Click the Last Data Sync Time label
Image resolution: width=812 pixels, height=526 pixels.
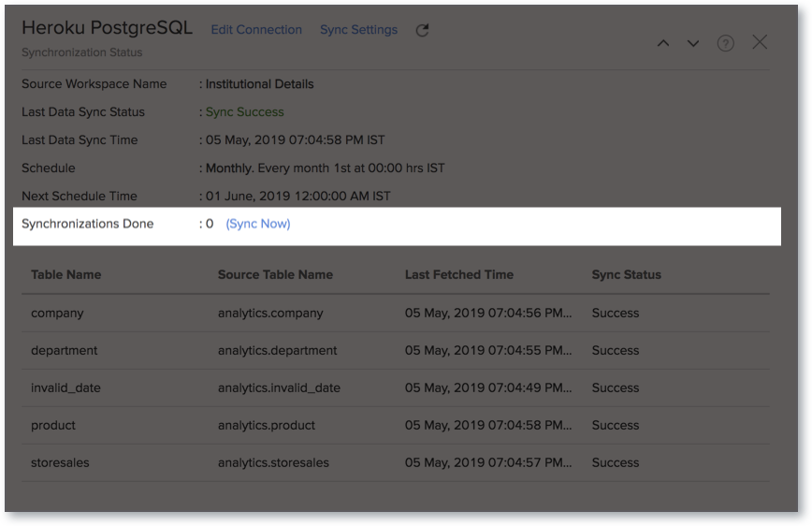80,139
